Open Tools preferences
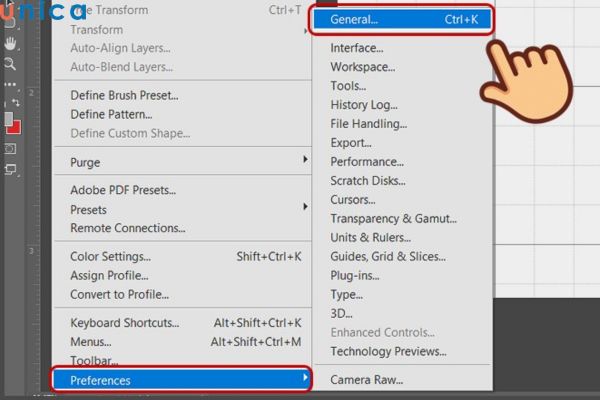The image size is (600, 400). coord(402,86)
